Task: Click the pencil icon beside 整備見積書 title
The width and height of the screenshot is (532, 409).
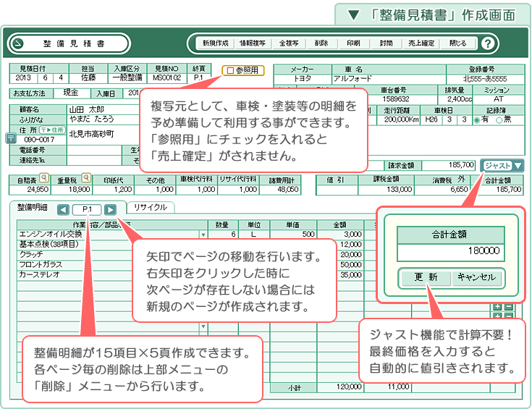Action: pos(18,43)
